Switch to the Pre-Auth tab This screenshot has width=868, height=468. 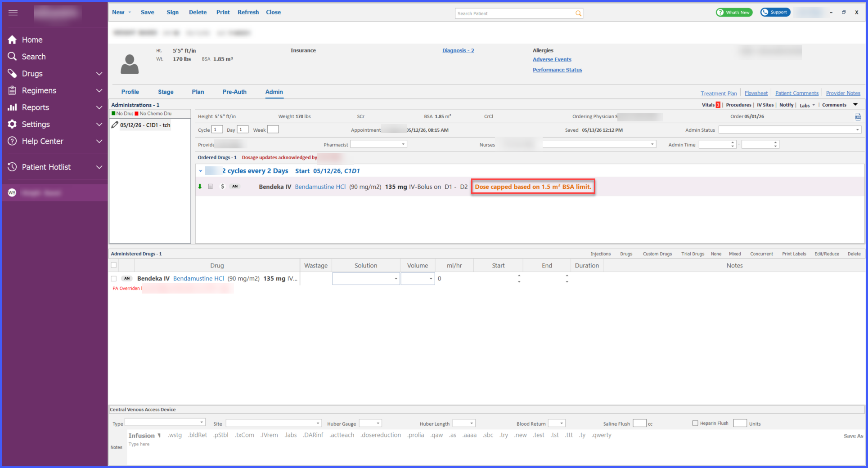coord(234,92)
